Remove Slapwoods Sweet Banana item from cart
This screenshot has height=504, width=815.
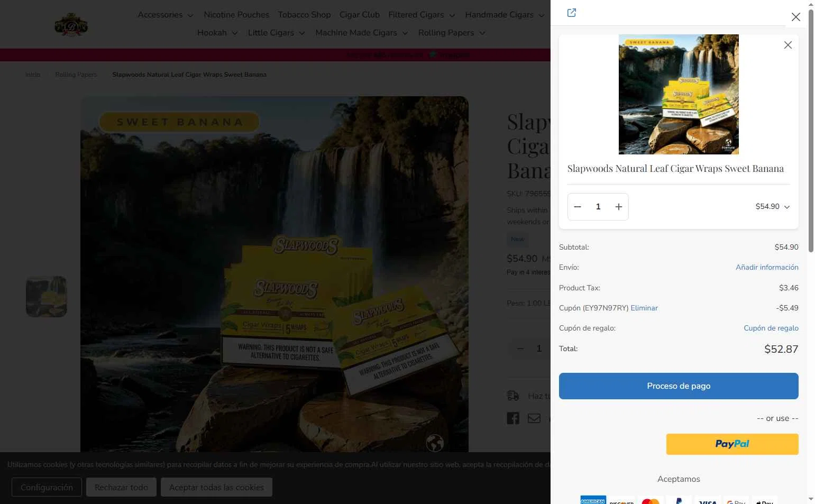[787, 45]
